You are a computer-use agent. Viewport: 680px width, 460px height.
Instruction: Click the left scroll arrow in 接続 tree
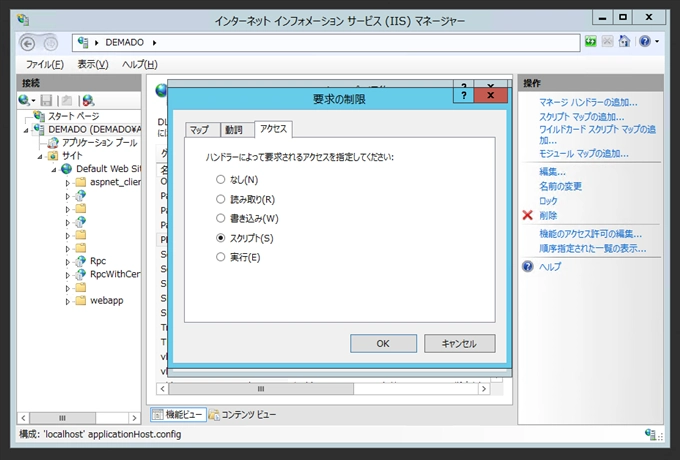click(23, 418)
